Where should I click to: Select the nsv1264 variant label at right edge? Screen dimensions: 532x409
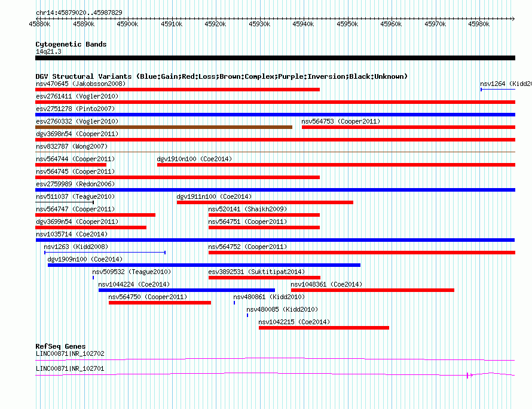(506, 84)
